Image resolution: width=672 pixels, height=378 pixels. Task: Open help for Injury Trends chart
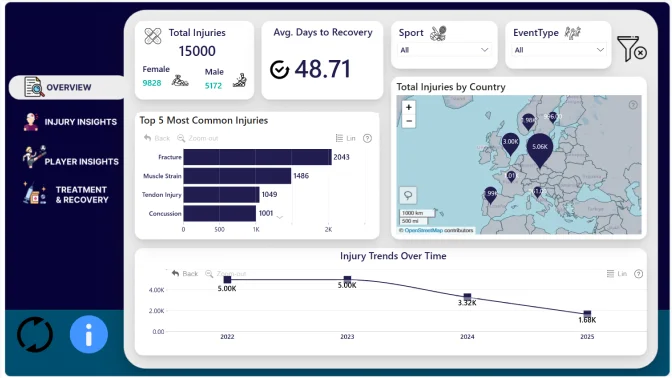[x=638, y=274]
